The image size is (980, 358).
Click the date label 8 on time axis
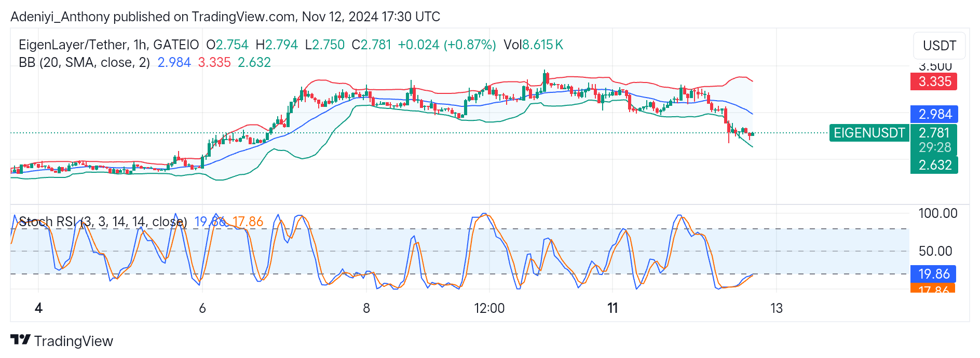tap(366, 308)
